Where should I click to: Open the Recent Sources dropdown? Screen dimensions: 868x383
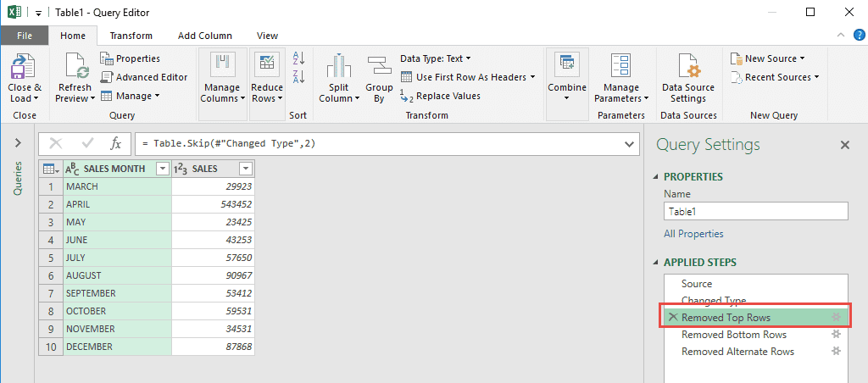pyautogui.click(x=775, y=77)
